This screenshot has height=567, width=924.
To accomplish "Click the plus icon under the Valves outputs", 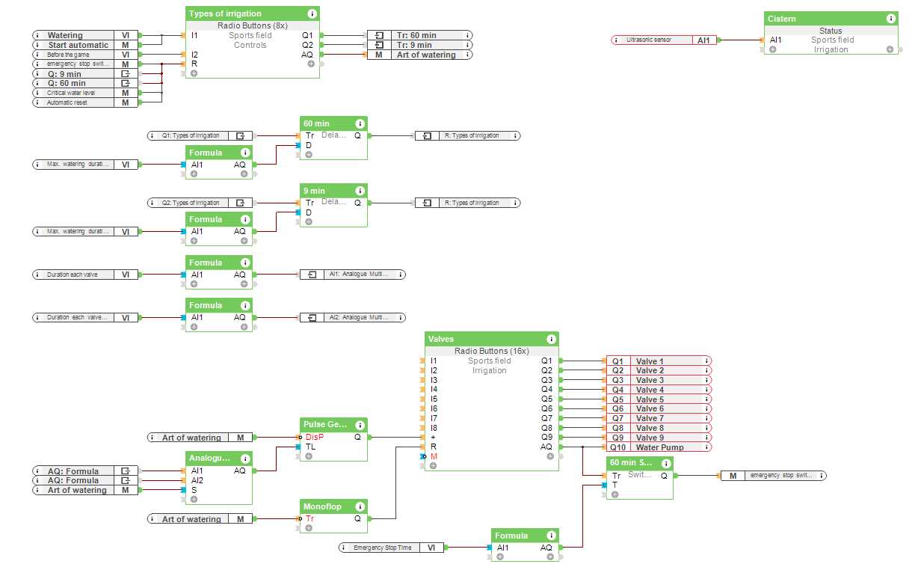I will pos(549,456).
